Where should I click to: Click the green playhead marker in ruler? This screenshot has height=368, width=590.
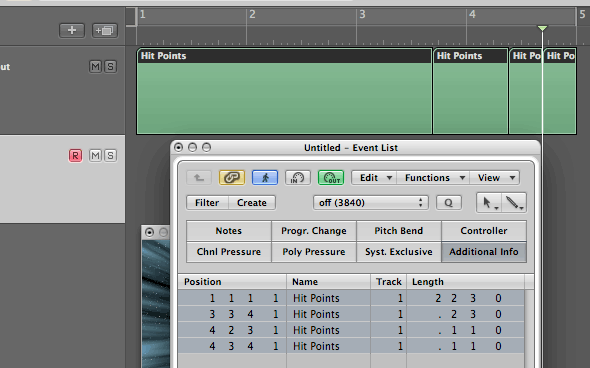(542, 28)
